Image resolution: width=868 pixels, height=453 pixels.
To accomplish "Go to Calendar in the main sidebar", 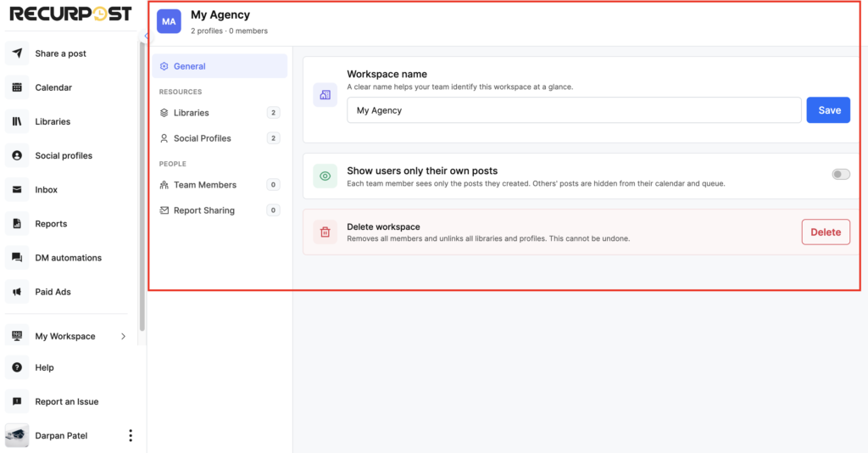I will point(53,87).
